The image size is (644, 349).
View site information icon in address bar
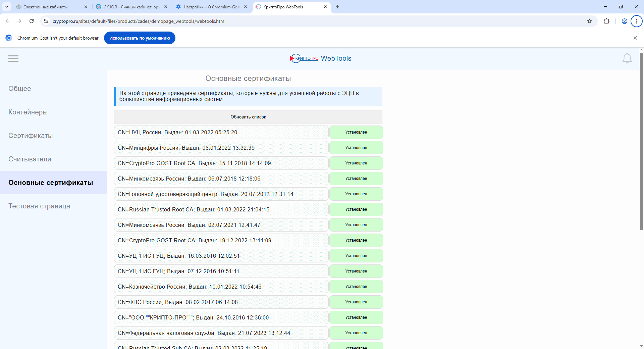(x=46, y=21)
